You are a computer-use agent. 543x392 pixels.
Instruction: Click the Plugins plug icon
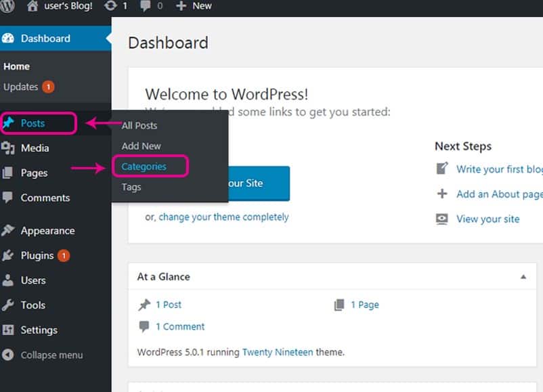(x=7, y=255)
